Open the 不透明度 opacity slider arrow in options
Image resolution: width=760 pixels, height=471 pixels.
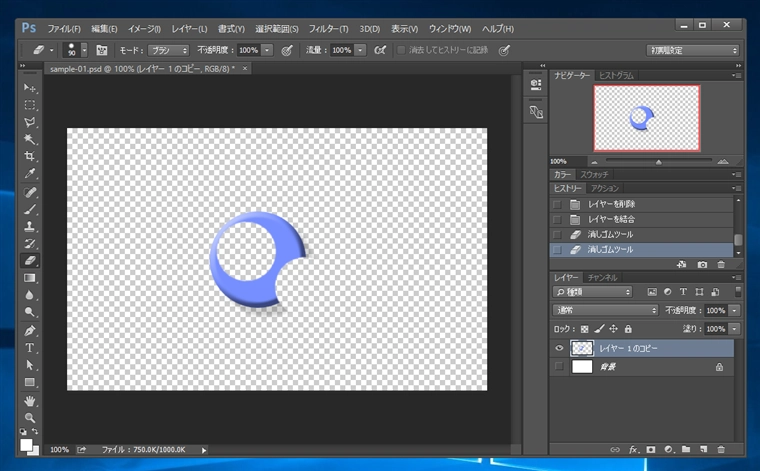pyautogui.click(x=267, y=50)
